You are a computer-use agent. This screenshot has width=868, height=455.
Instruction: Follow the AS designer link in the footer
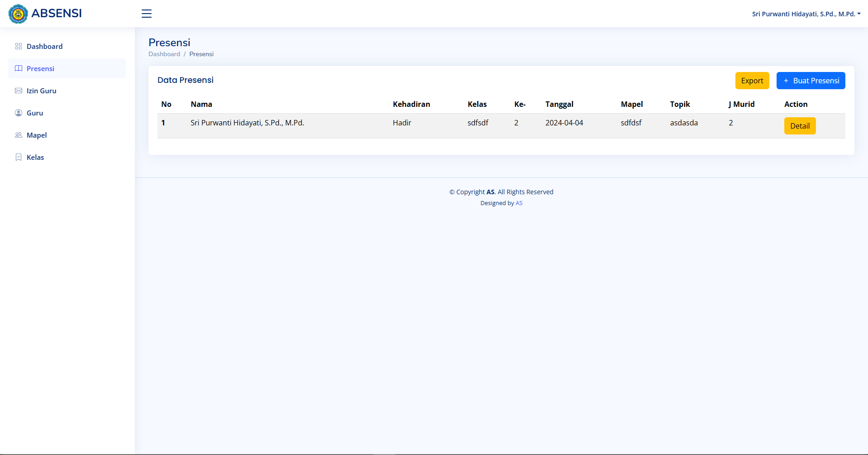coord(519,203)
